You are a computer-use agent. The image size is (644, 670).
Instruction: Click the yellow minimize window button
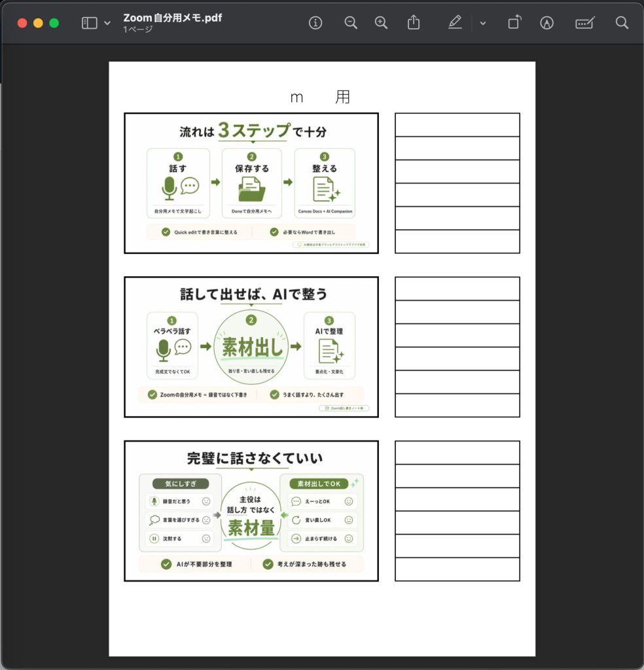click(38, 23)
